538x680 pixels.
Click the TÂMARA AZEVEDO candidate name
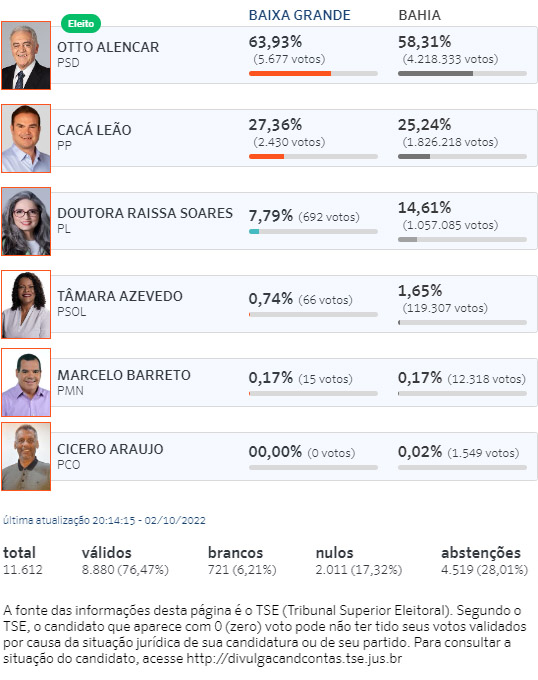click(120, 296)
